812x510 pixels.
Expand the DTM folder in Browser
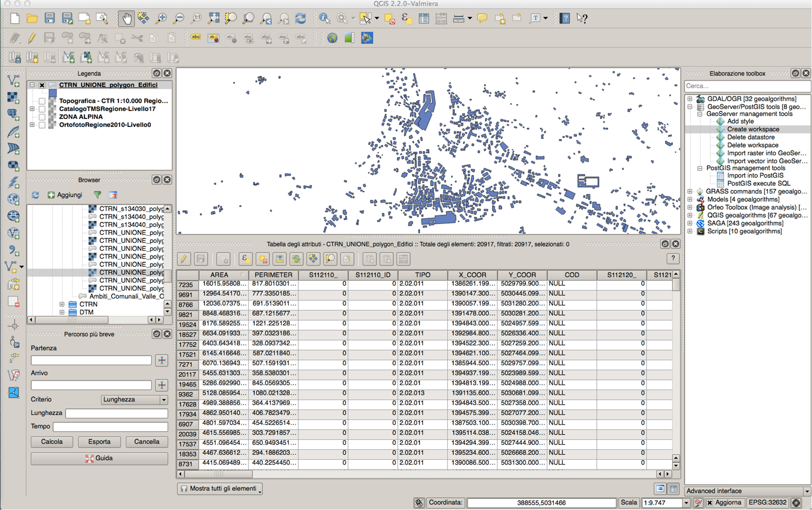pos(62,312)
